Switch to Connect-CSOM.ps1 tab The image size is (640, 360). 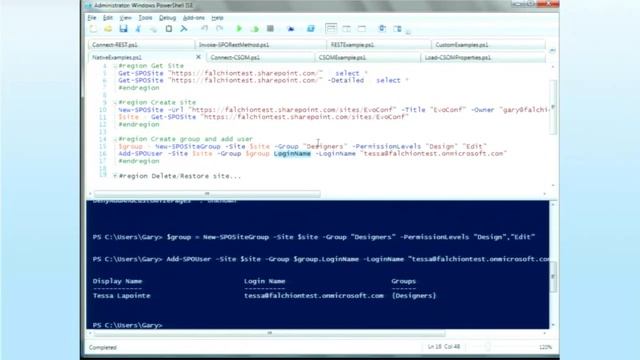point(260,58)
